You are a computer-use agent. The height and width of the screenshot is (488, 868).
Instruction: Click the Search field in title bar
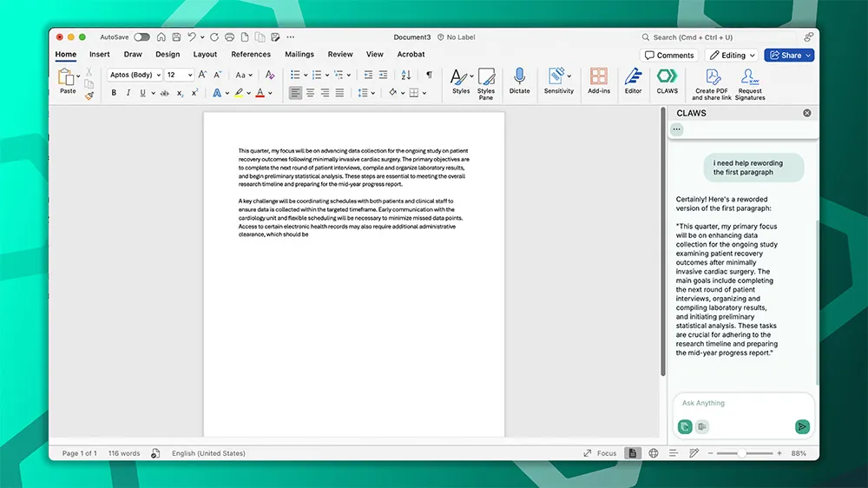point(720,37)
